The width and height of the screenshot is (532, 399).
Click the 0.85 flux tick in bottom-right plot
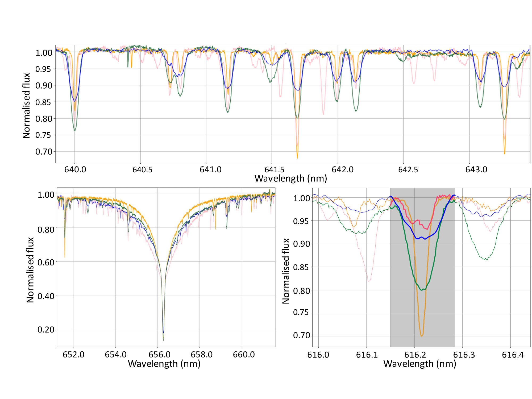pos(301,267)
